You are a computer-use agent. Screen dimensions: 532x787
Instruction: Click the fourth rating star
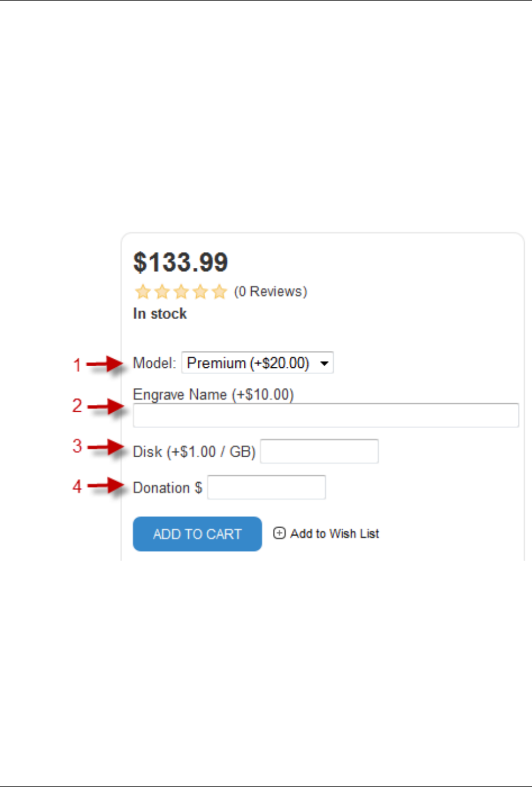(x=201, y=292)
